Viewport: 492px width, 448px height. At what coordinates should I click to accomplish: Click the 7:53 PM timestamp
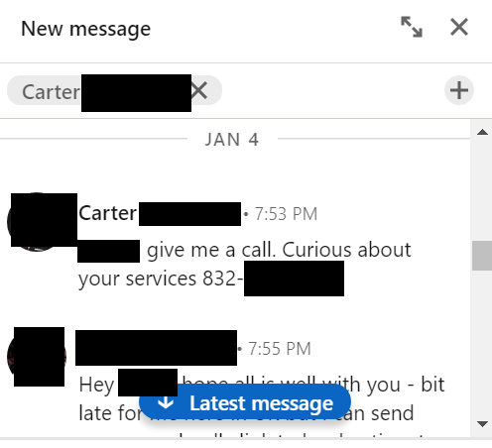pos(286,214)
